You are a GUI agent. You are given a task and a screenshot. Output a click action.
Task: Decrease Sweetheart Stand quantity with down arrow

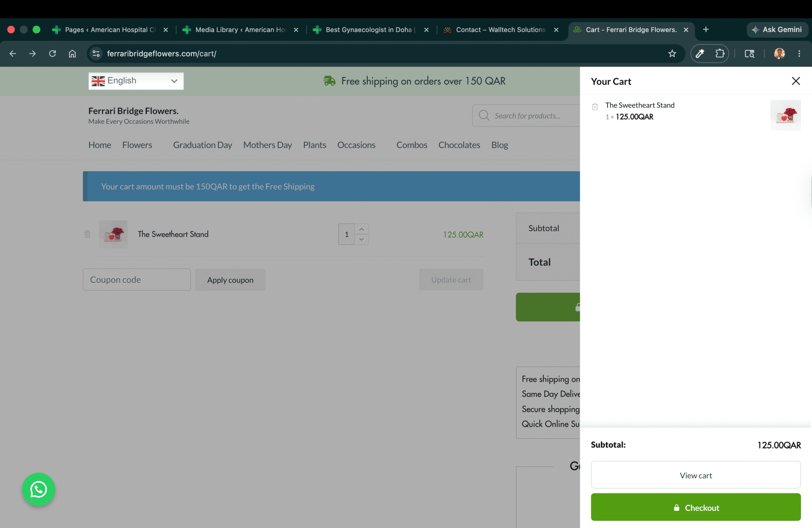click(x=362, y=239)
